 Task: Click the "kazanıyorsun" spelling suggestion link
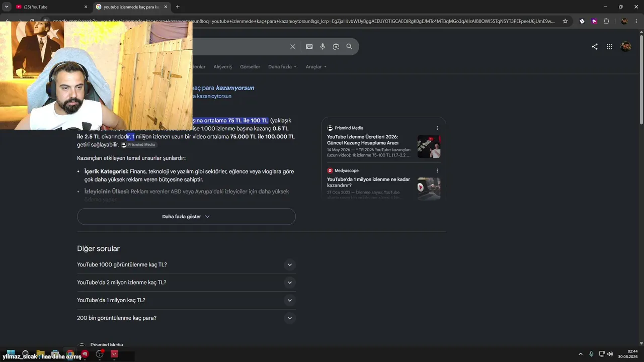pos(235,87)
